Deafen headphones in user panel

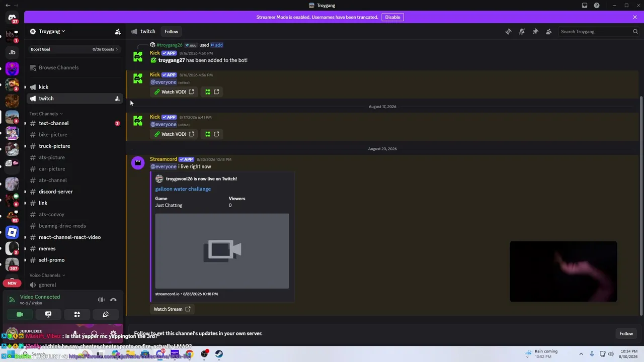pos(94,333)
